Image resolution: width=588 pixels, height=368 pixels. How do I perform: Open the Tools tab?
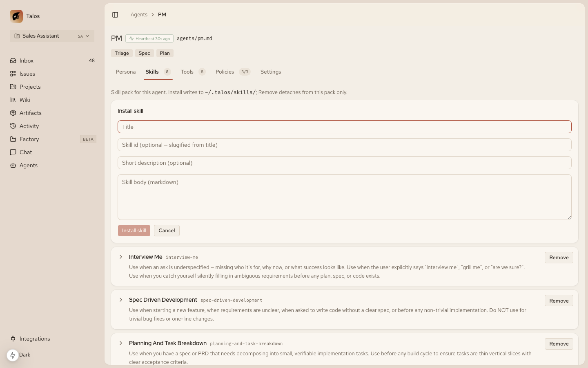pos(193,72)
